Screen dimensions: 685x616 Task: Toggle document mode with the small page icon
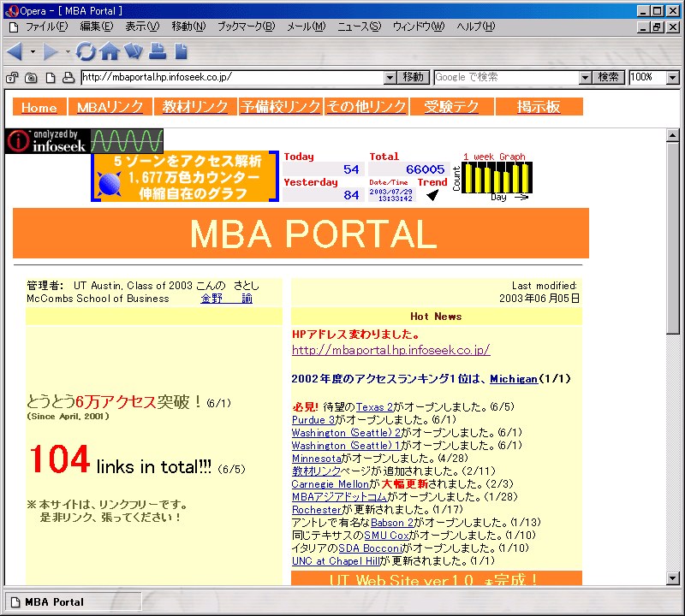(x=51, y=78)
